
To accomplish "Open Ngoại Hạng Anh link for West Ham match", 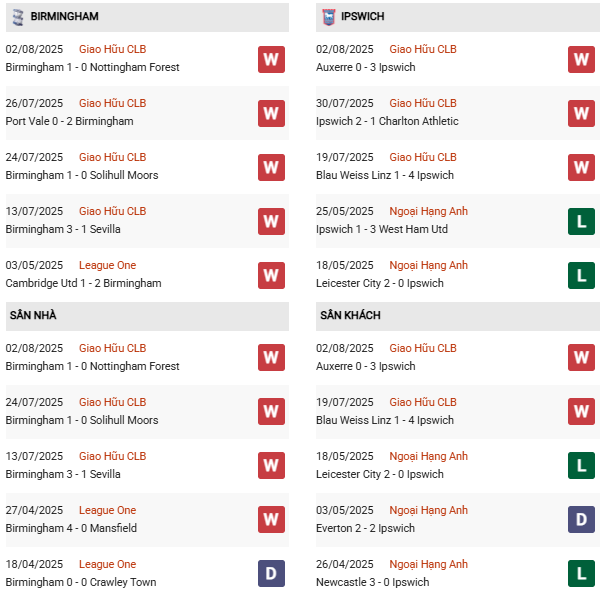I will (428, 211).
